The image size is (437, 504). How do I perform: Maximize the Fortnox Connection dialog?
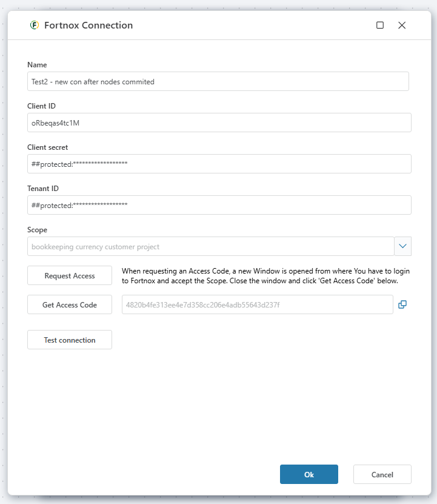[380, 25]
